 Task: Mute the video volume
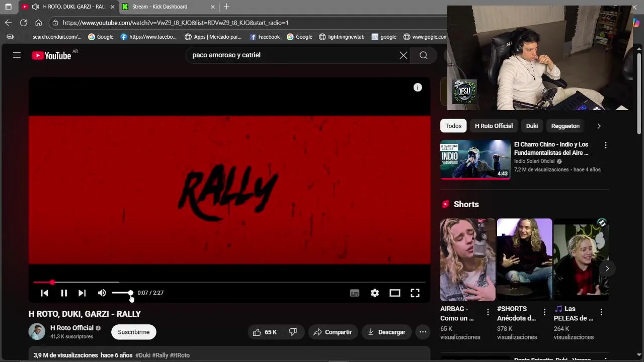(102, 293)
